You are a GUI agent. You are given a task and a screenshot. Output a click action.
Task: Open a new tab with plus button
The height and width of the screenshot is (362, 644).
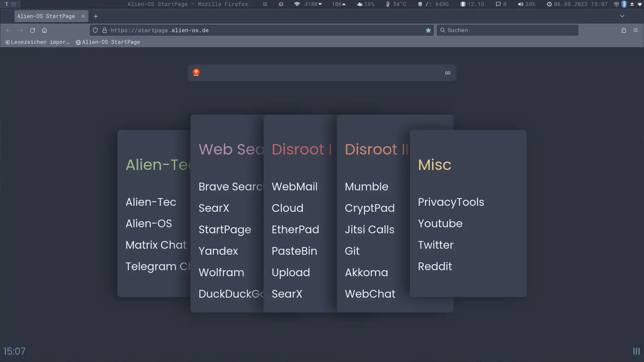96,16
